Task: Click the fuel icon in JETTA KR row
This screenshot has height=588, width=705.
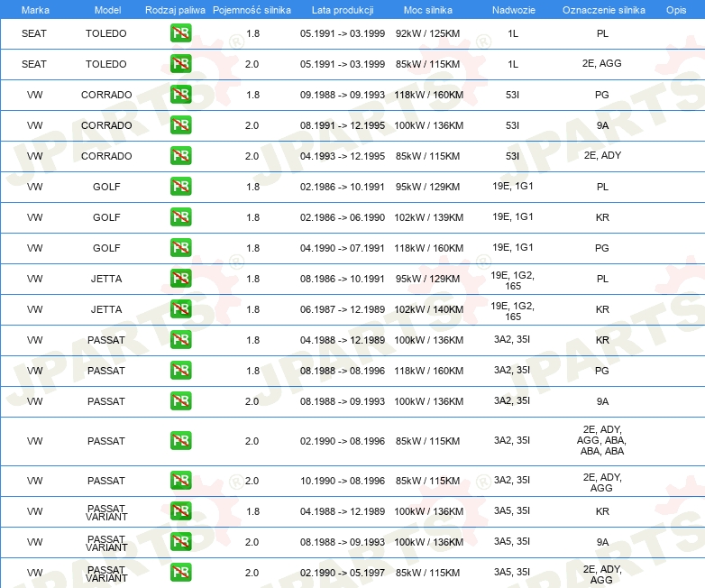Action: [180, 308]
